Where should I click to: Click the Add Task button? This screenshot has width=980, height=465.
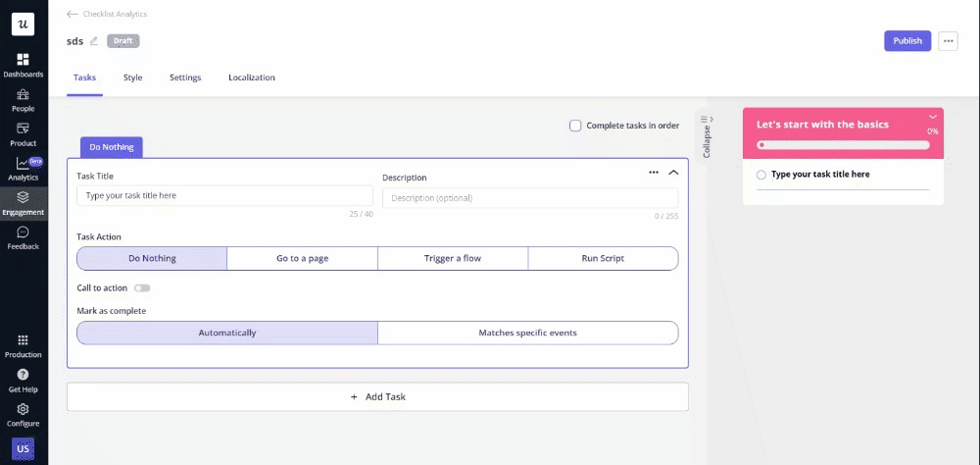coord(377,397)
